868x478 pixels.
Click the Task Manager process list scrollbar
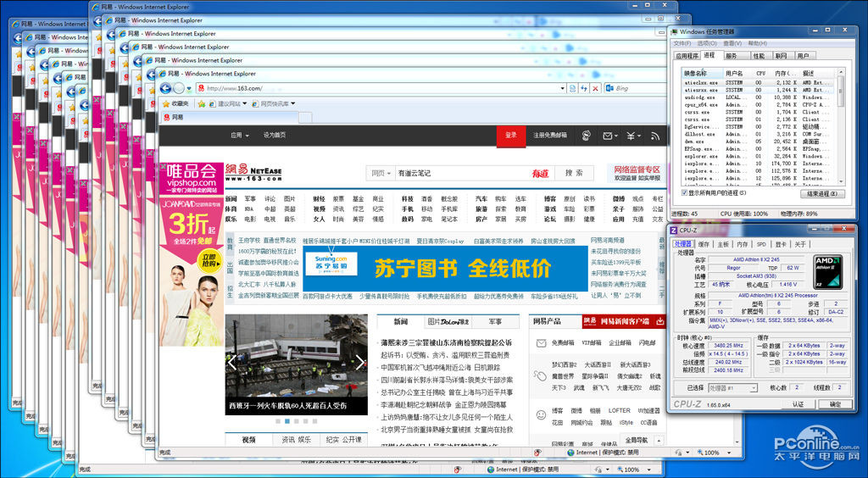pyautogui.click(x=841, y=127)
